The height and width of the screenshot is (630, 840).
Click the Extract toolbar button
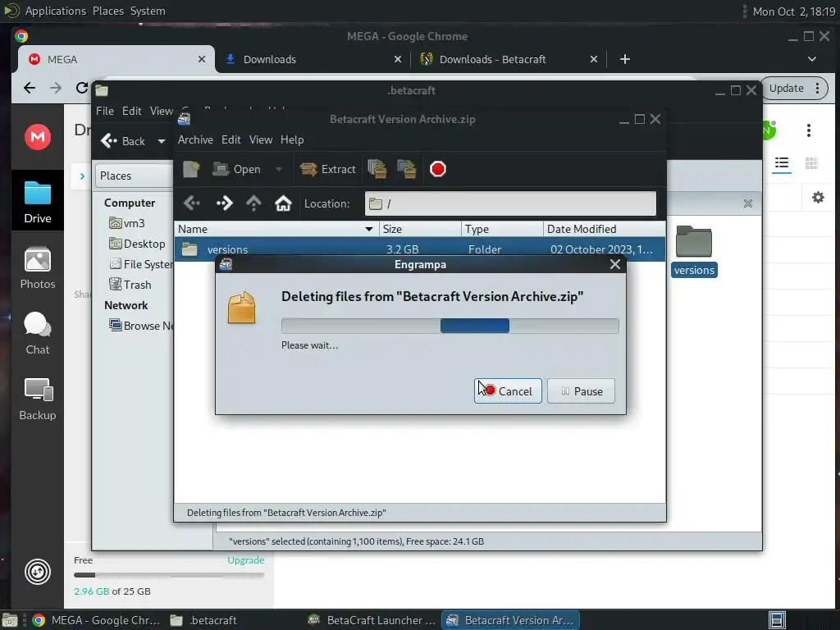(x=328, y=169)
